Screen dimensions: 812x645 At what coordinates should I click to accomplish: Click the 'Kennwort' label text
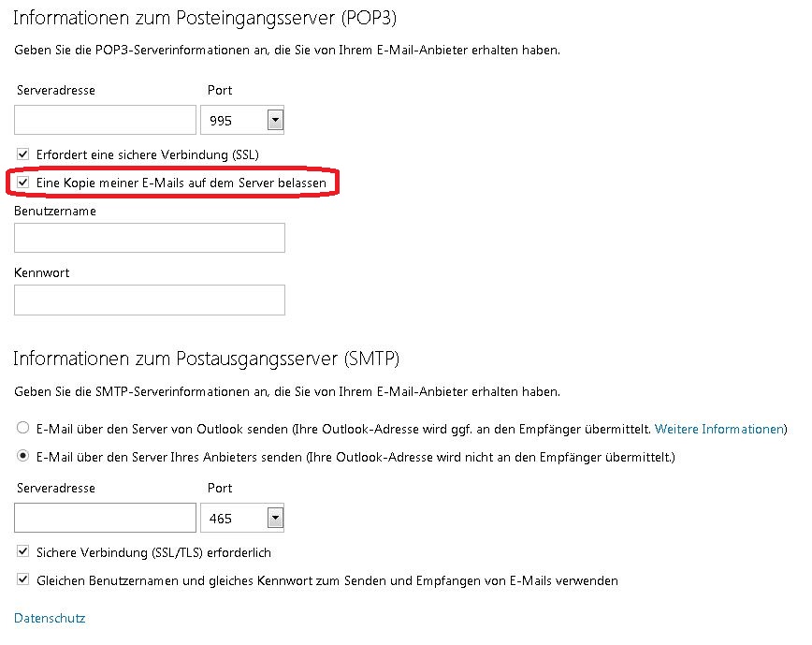pos(41,272)
